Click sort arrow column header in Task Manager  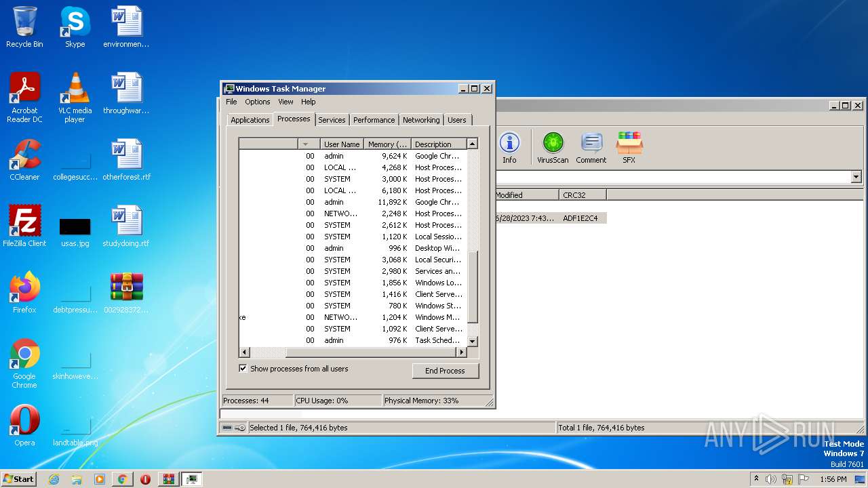coord(309,144)
